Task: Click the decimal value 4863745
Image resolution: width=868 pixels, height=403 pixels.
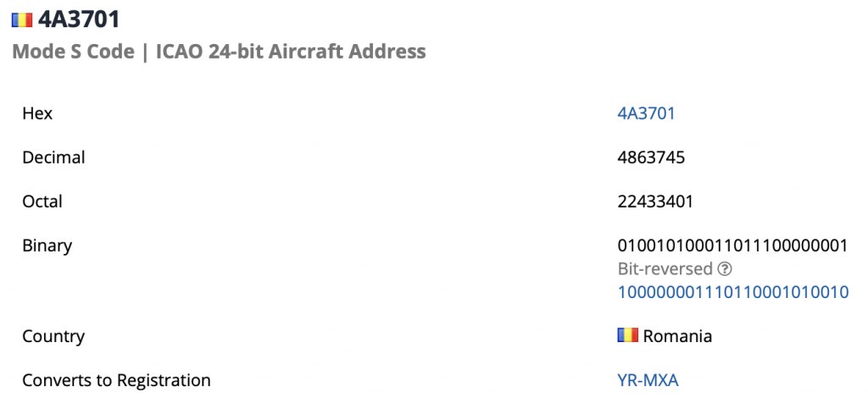Action: pyautogui.click(x=651, y=158)
